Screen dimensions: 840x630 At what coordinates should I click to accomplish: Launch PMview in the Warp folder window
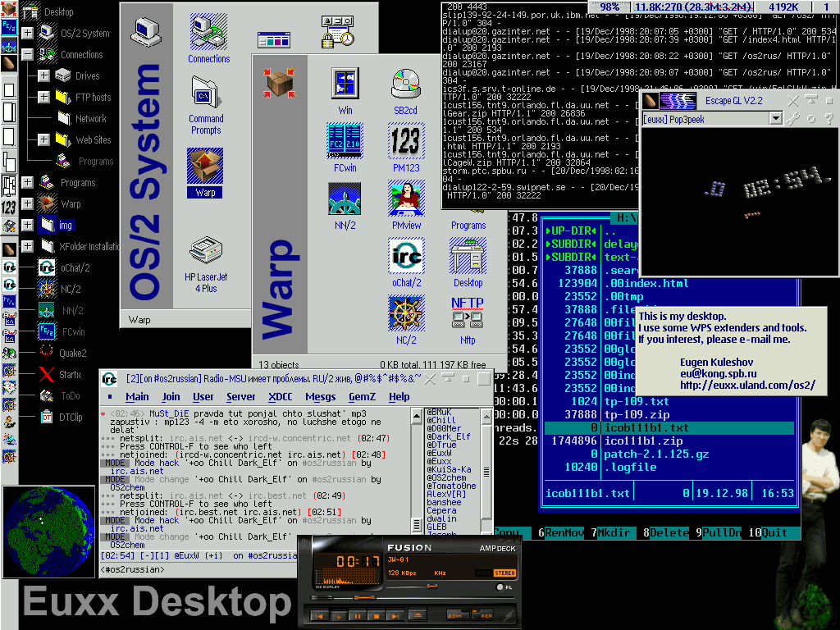[406, 199]
